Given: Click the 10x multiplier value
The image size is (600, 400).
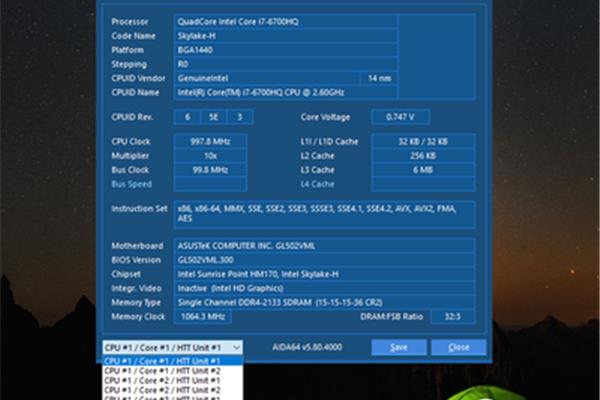Looking at the screenshot, I should point(210,155).
